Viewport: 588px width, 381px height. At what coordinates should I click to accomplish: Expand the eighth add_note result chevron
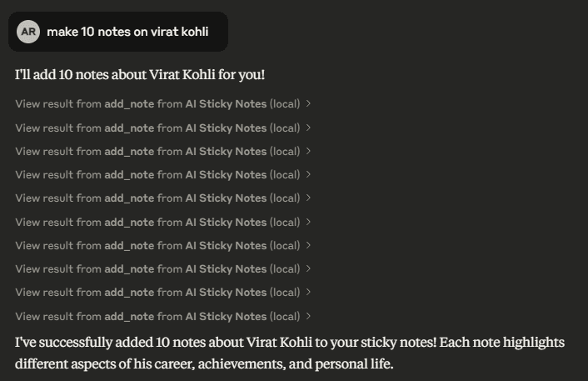point(308,268)
